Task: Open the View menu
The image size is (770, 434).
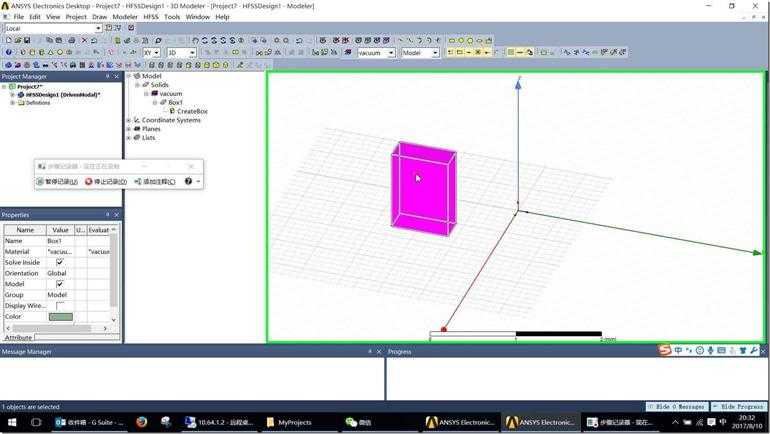Action: tap(53, 17)
